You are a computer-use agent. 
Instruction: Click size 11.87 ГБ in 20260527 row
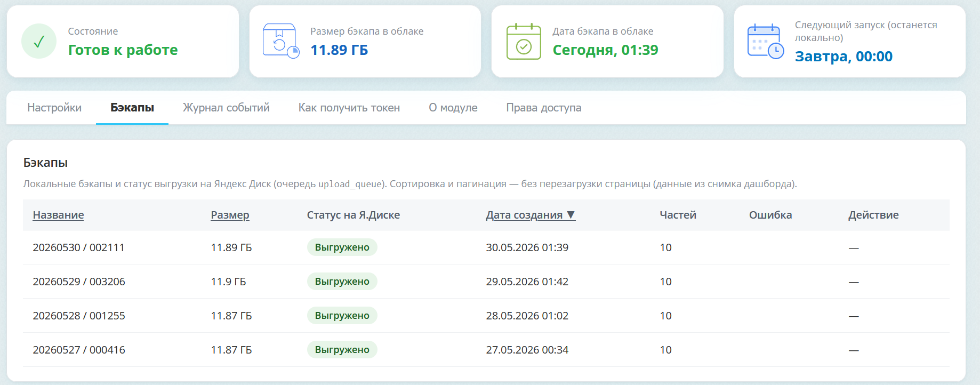point(231,350)
